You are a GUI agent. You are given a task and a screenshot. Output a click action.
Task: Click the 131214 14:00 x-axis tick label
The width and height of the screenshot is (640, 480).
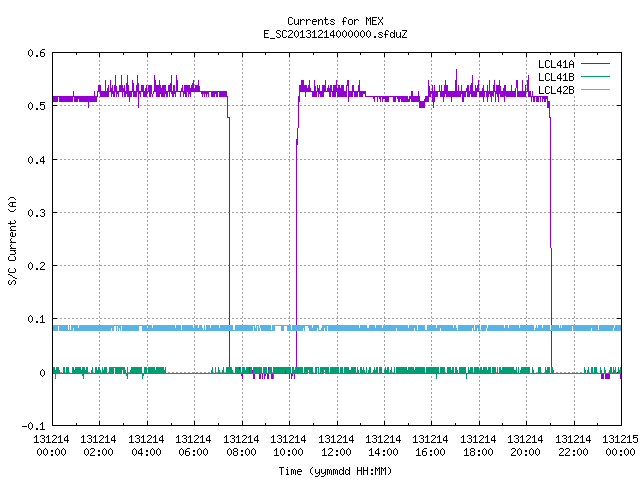tap(383, 446)
